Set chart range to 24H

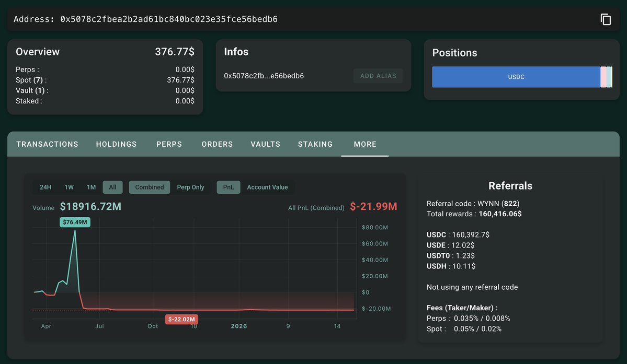pos(45,187)
